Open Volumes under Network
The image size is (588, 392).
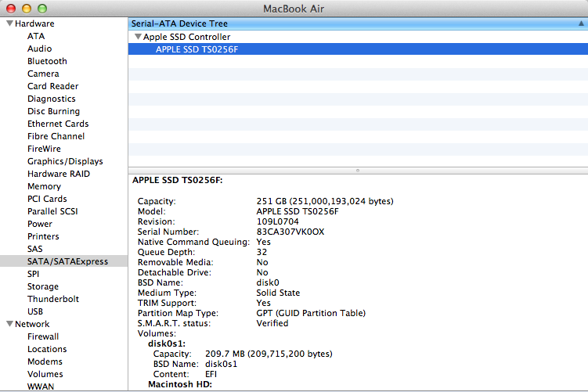click(45, 374)
